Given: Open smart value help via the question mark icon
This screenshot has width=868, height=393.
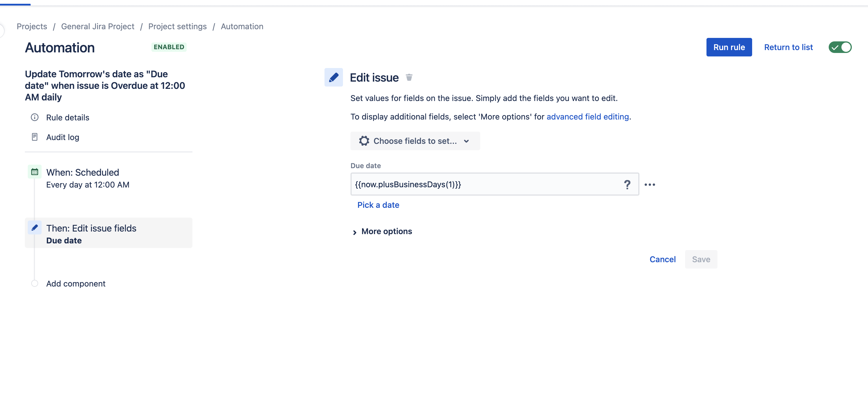Looking at the screenshot, I should [x=627, y=185].
